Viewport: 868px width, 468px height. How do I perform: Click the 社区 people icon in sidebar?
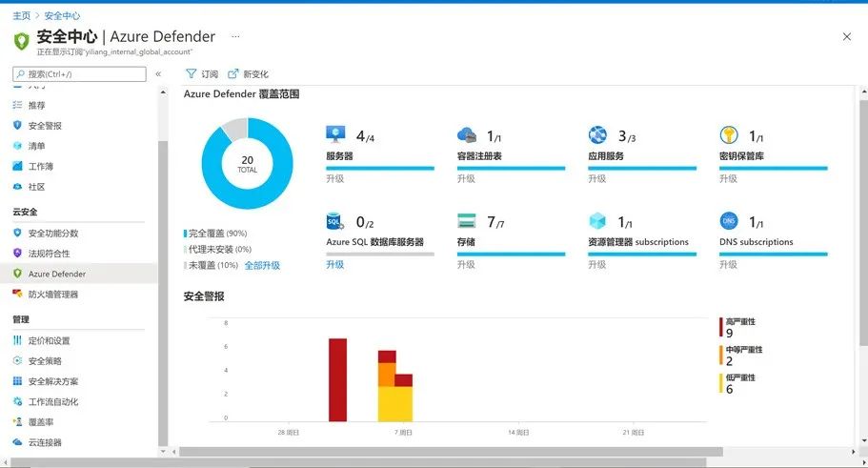18,187
